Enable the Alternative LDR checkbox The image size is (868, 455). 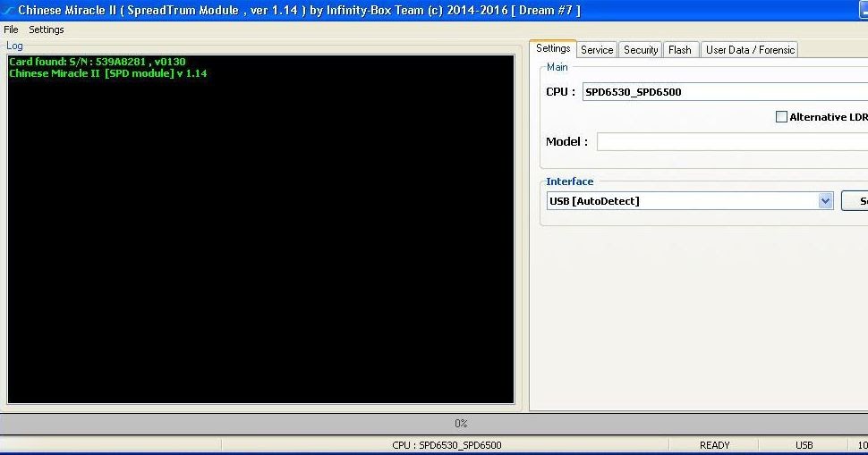click(781, 116)
